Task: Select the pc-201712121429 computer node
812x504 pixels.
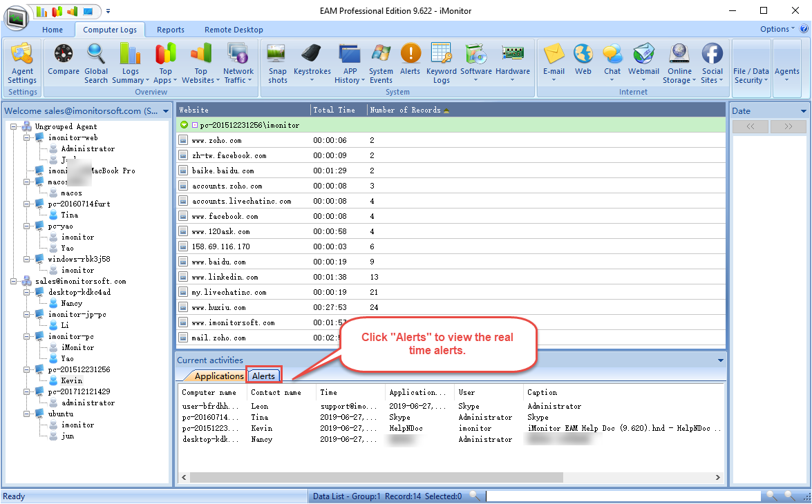Action: click(x=79, y=391)
